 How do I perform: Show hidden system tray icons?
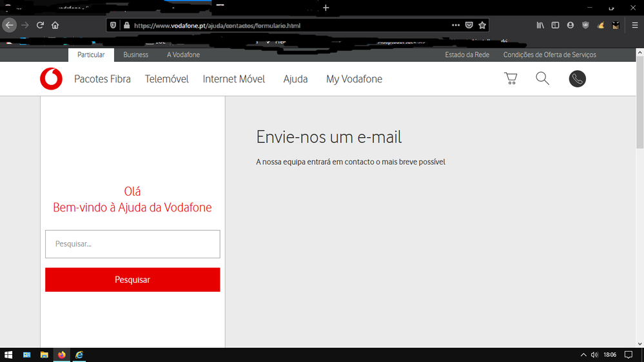coord(583,355)
